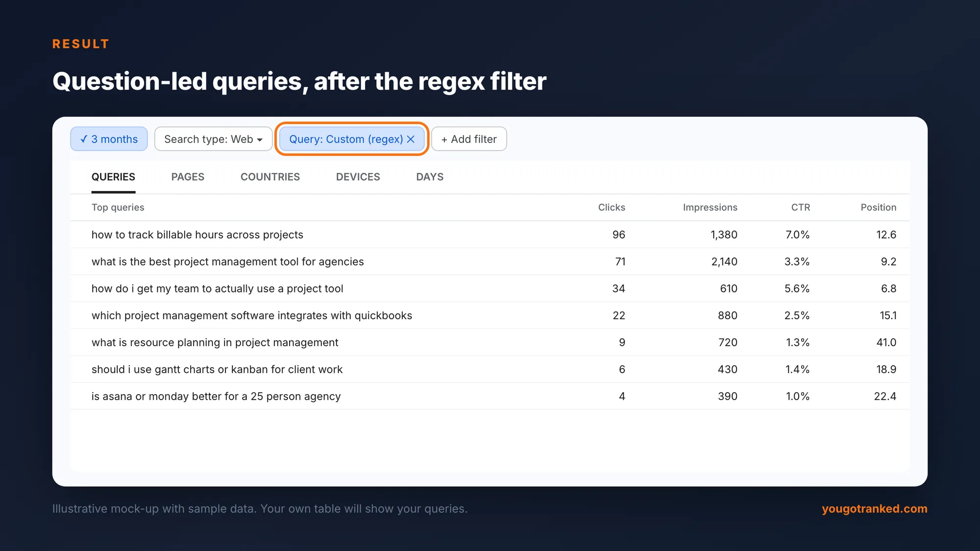Click the 22.4 position value
The image size is (980, 551).
click(885, 396)
